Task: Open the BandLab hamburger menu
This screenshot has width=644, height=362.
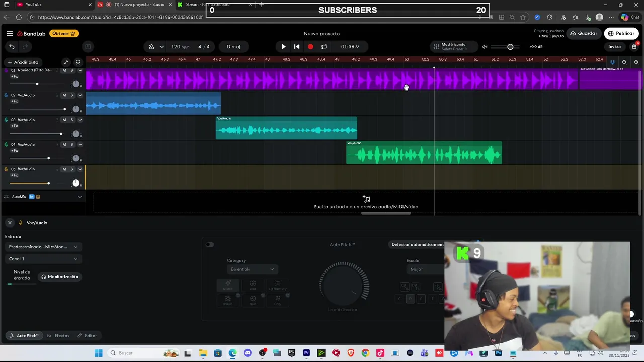Action: point(10,34)
